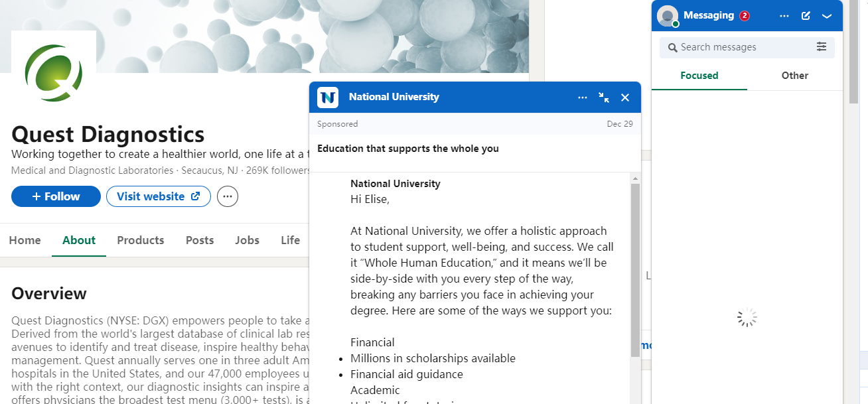Click the 'Dec 29' date label
The width and height of the screenshot is (868, 404).
(x=620, y=124)
